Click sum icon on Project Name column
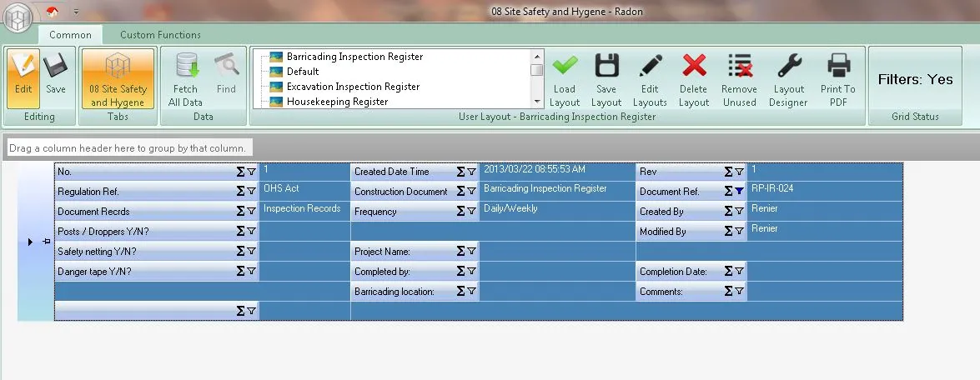 (x=460, y=251)
